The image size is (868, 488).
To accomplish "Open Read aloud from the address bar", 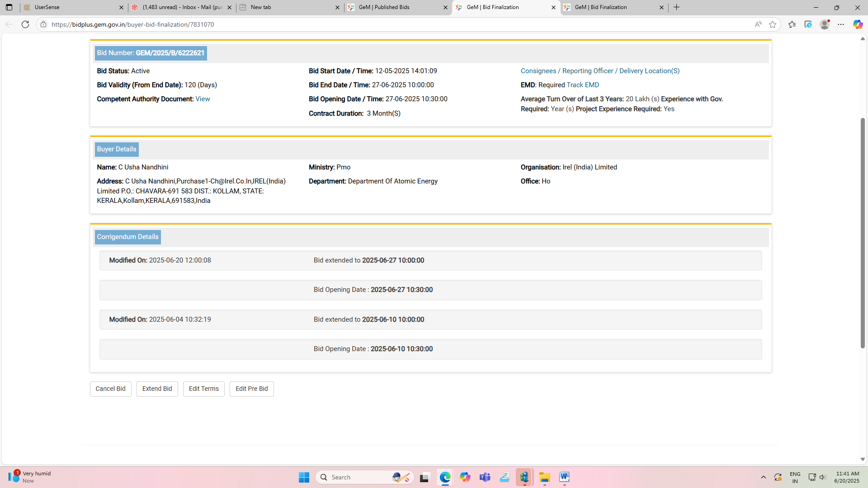I will (758, 24).
